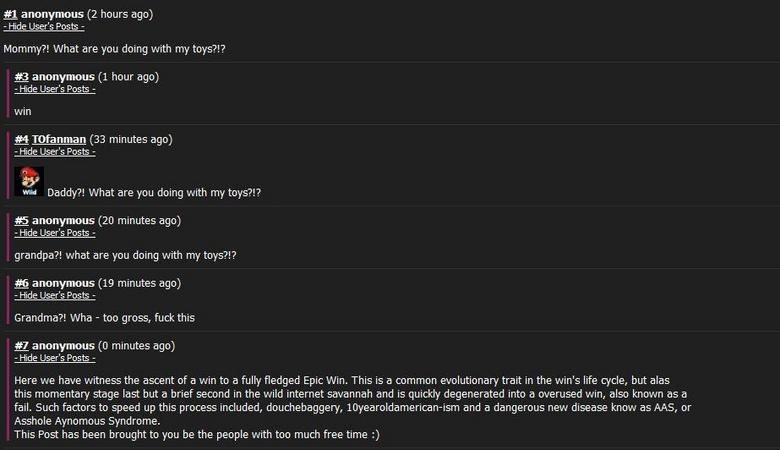Viewport: 780px width, 450px height.
Task: Open the #4 post number link
Action: tap(21, 139)
